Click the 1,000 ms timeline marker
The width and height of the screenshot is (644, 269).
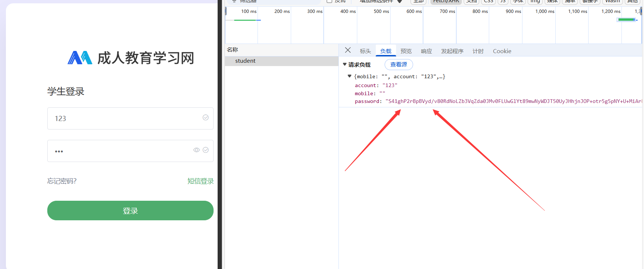click(x=545, y=11)
